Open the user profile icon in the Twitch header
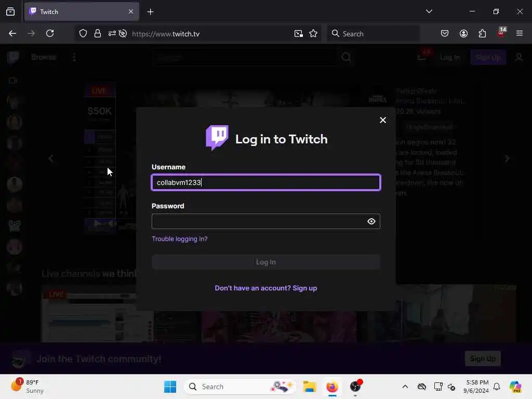532x399 pixels. 519,57
